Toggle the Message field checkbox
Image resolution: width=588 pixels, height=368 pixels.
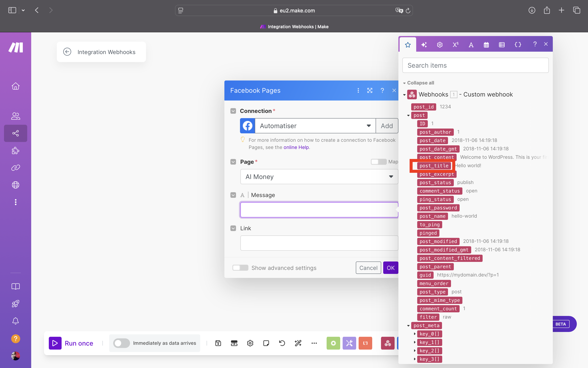coord(233,195)
